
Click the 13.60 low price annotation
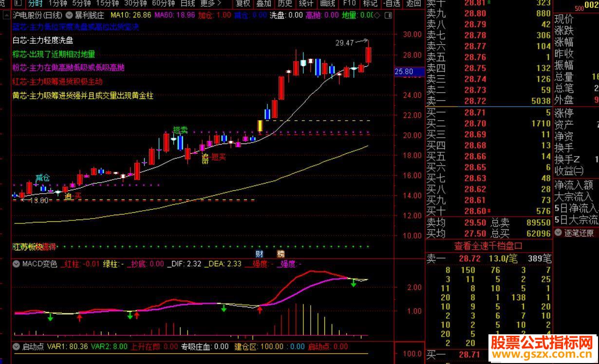pos(39,200)
